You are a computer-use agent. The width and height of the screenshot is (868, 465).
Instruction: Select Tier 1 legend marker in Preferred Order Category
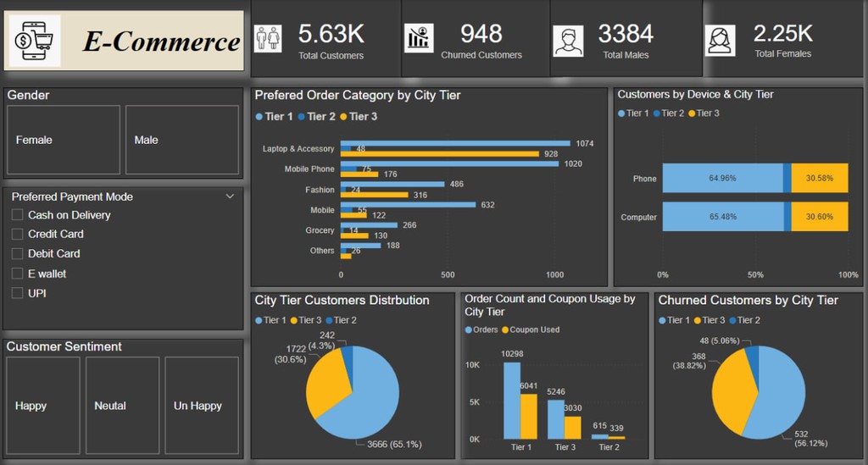tap(259, 117)
